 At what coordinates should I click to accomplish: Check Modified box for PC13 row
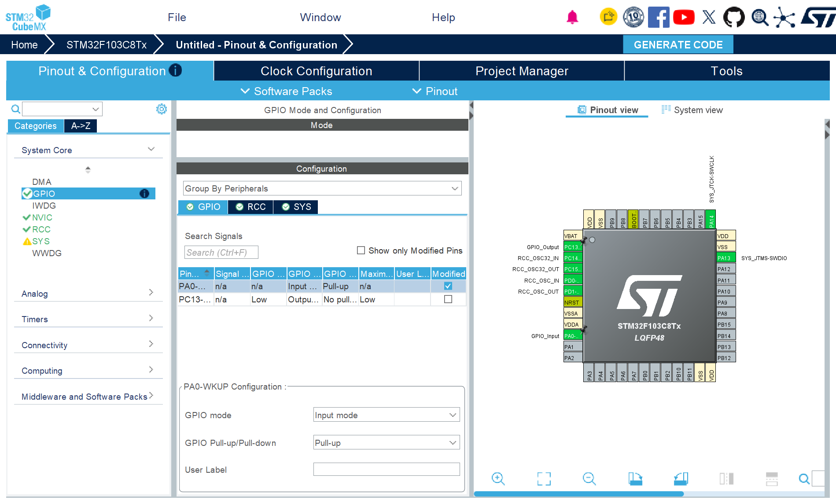[x=448, y=299]
